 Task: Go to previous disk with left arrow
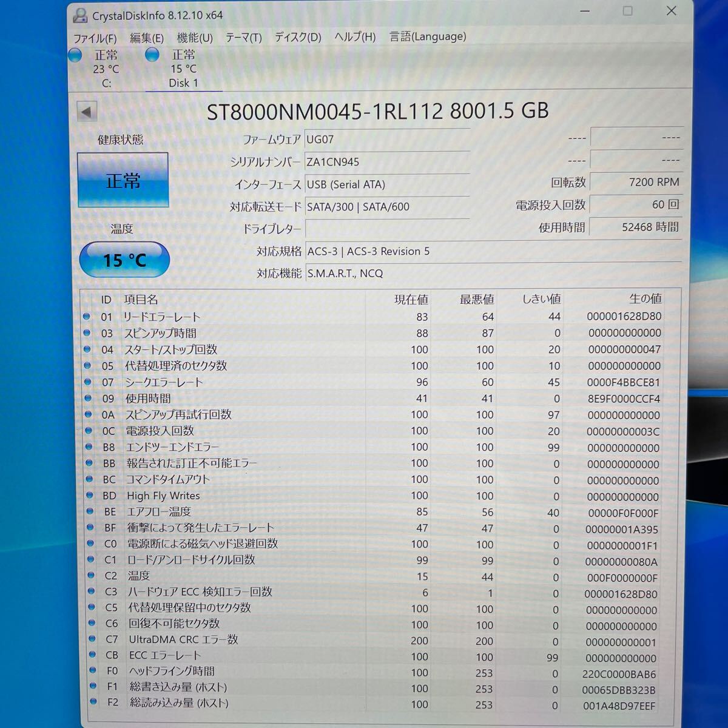coord(87,112)
